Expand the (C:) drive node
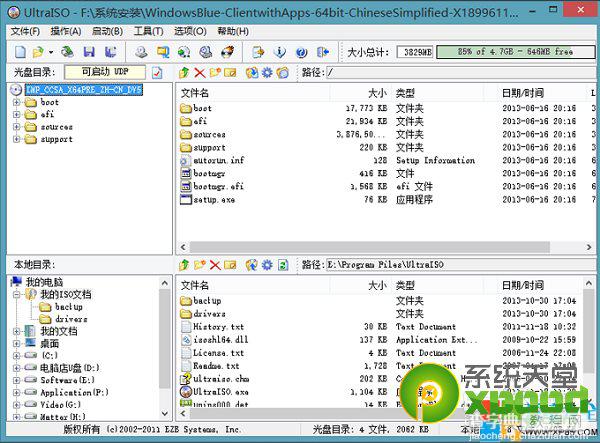This screenshot has height=443, width=600. pos(16,356)
